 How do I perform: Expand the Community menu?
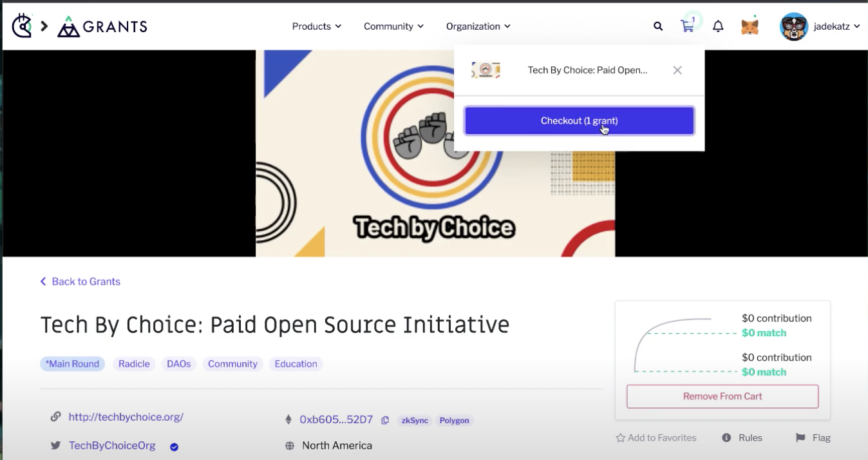point(393,26)
